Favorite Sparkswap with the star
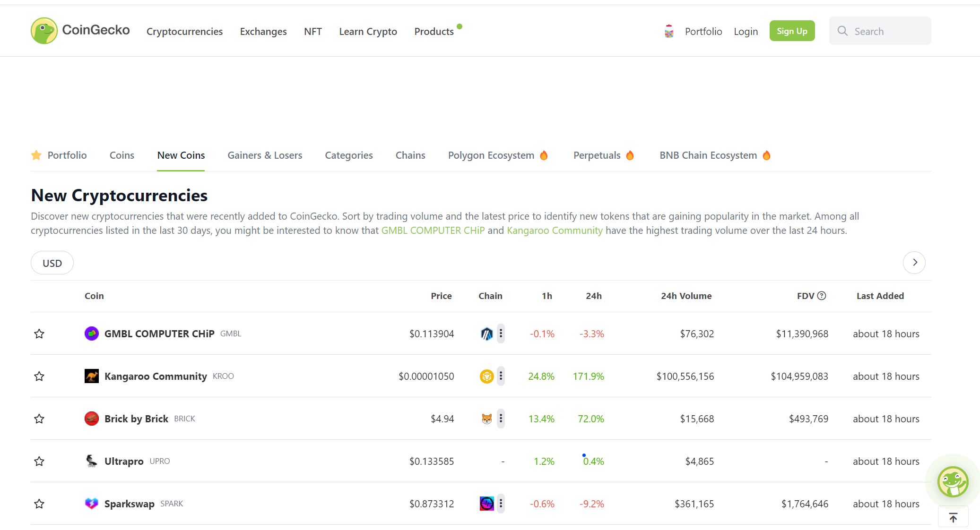 [x=39, y=504]
